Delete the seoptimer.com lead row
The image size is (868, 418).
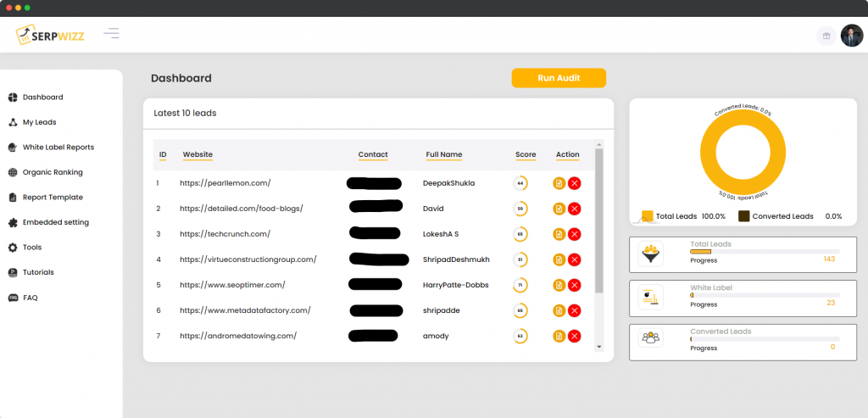click(574, 285)
